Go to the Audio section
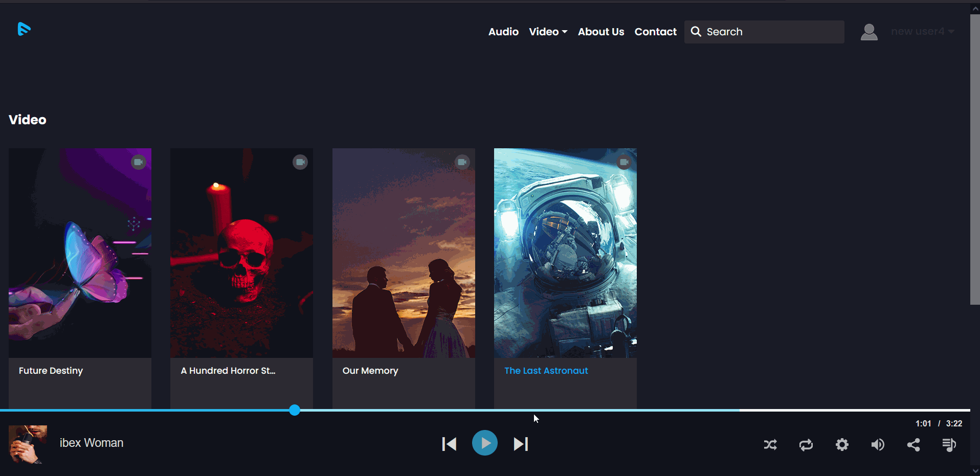 [x=503, y=32]
